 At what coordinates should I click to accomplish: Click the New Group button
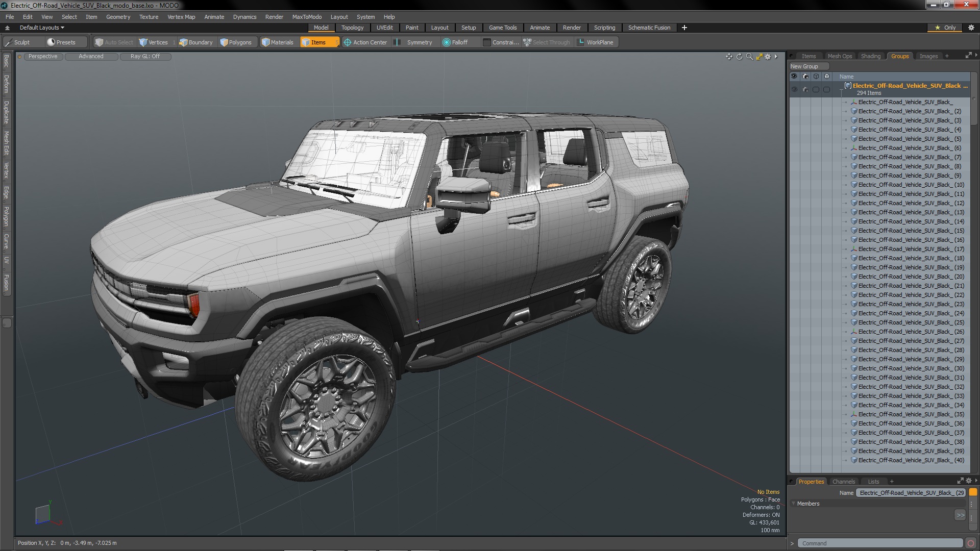tap(808, 66)
